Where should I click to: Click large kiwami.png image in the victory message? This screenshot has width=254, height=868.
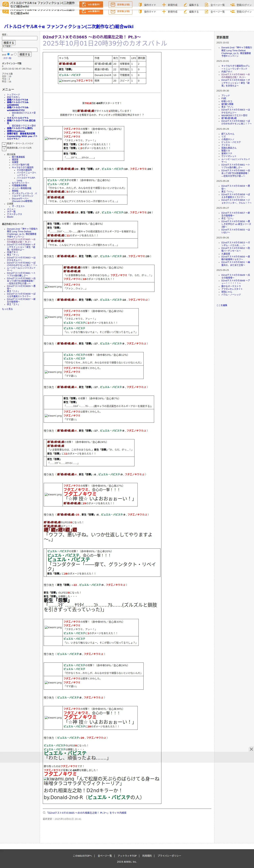point(59,779)
